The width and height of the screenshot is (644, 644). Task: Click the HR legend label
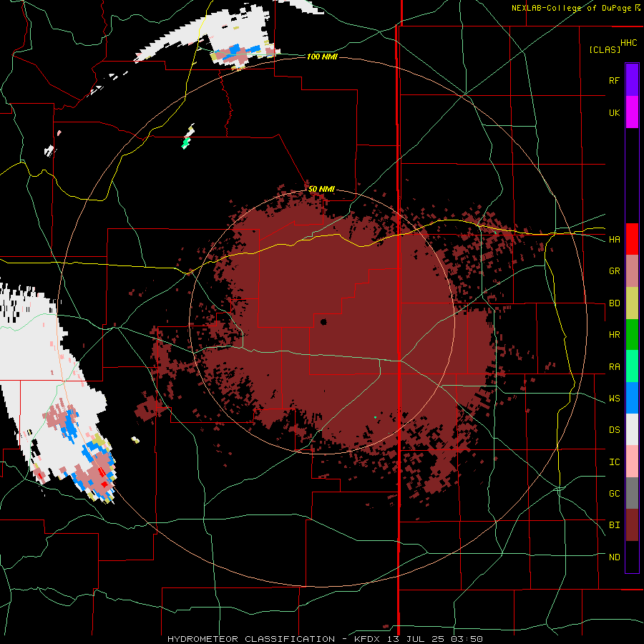point(615,335)
